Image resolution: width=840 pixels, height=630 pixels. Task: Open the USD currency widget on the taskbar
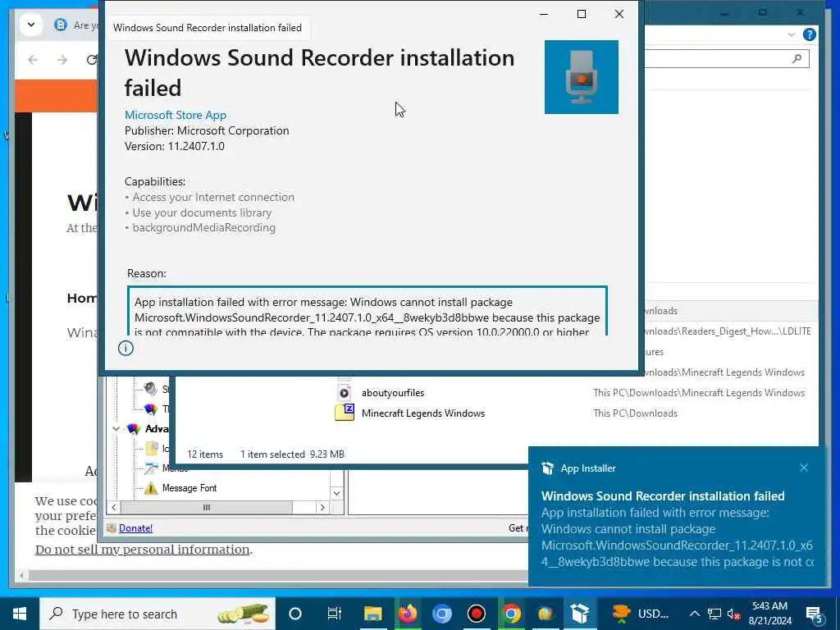click(641, 614)
